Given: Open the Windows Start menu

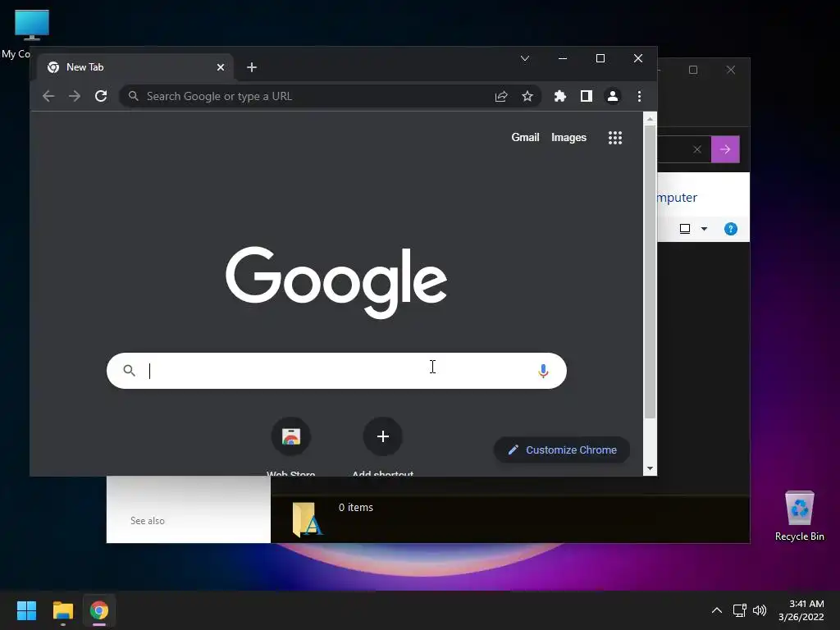Looking at the screenshot, I should tap(26, 610).
